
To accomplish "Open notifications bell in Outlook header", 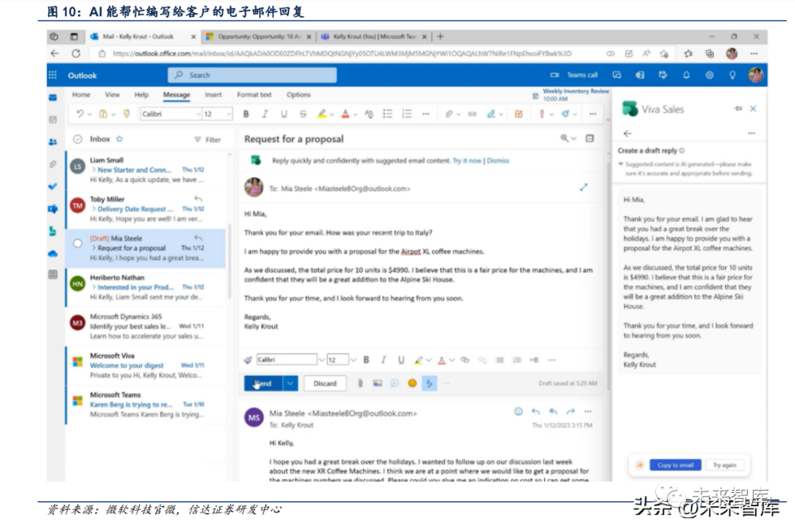I will 686,75.
